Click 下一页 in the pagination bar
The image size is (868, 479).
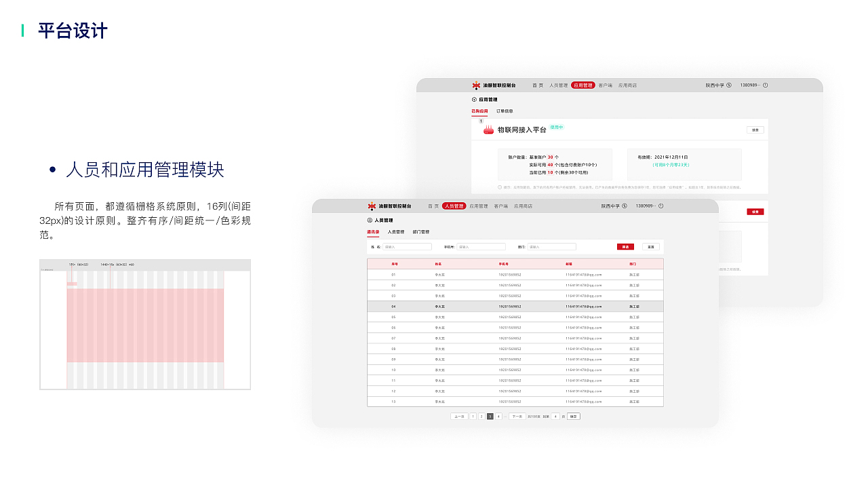click(x=518, y=416)
